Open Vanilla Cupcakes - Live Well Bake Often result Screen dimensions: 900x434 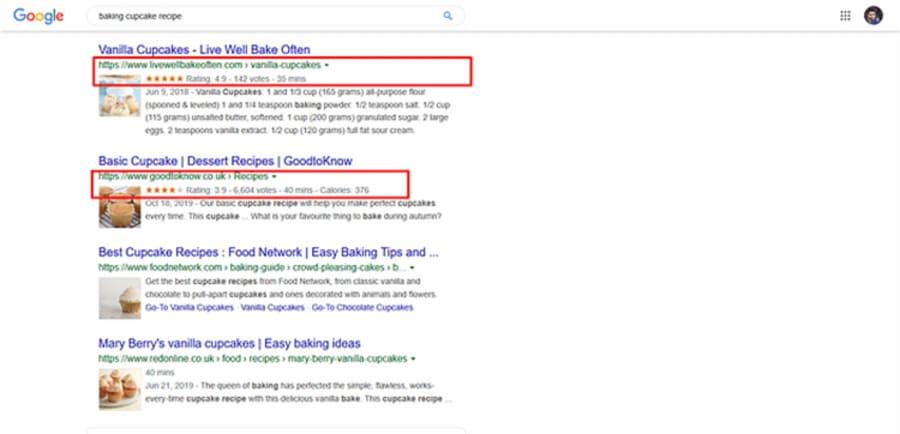click(204, 49)
